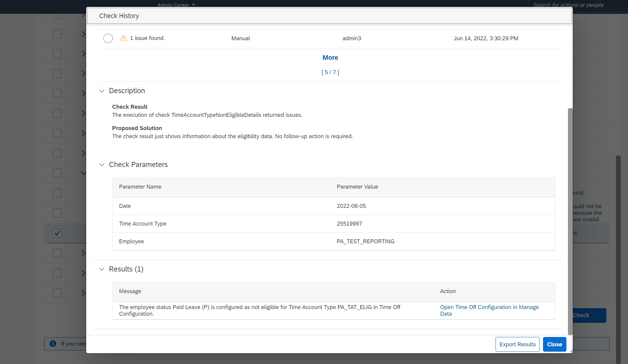Click the 2022-08-05 date parameter value
Image resolution: width=628 pixels, height=364 pixels.
pyautogui.click(x=351, y=206)
